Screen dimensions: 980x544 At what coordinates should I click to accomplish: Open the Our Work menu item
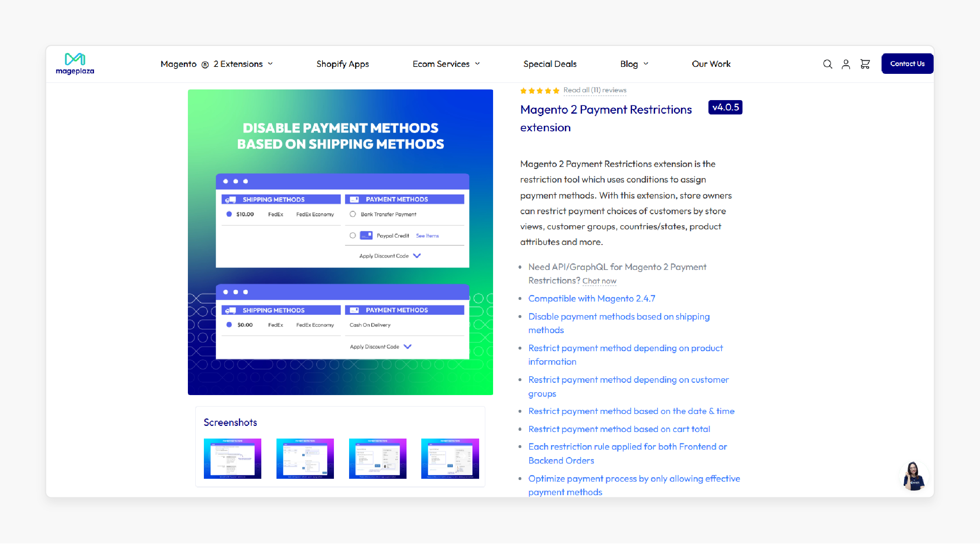tap(711, 64)
